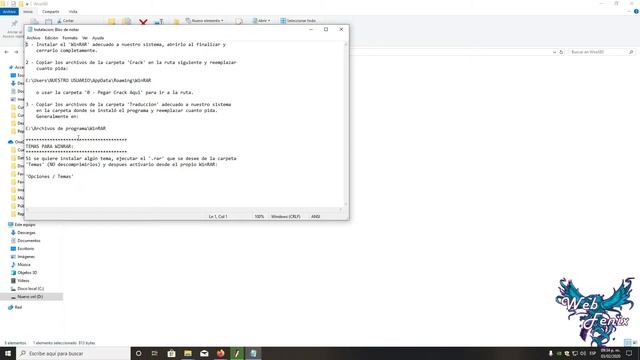Click Notepad horizontal scrollbar
The image size is (640, 360).
(x=184, y=210)
